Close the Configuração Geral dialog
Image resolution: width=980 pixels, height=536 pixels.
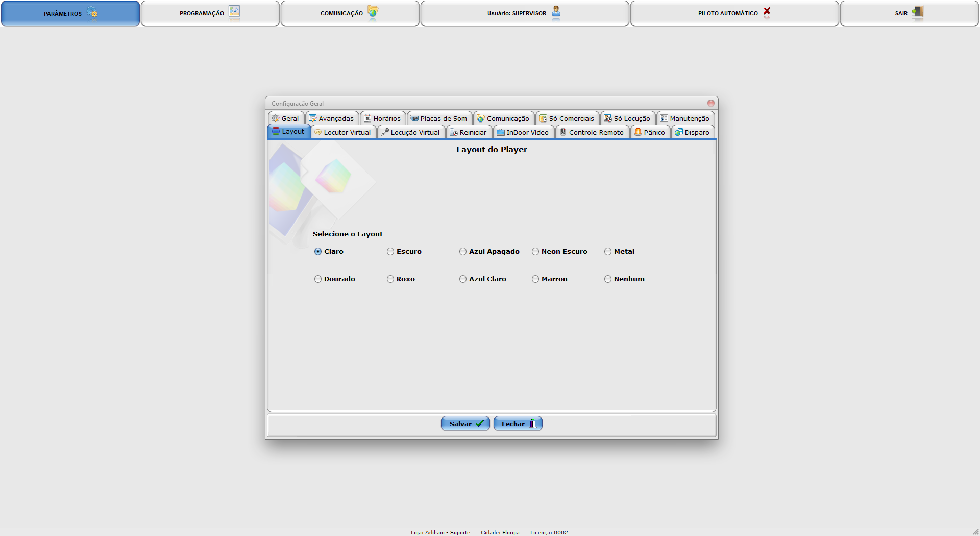click(710, 103)
